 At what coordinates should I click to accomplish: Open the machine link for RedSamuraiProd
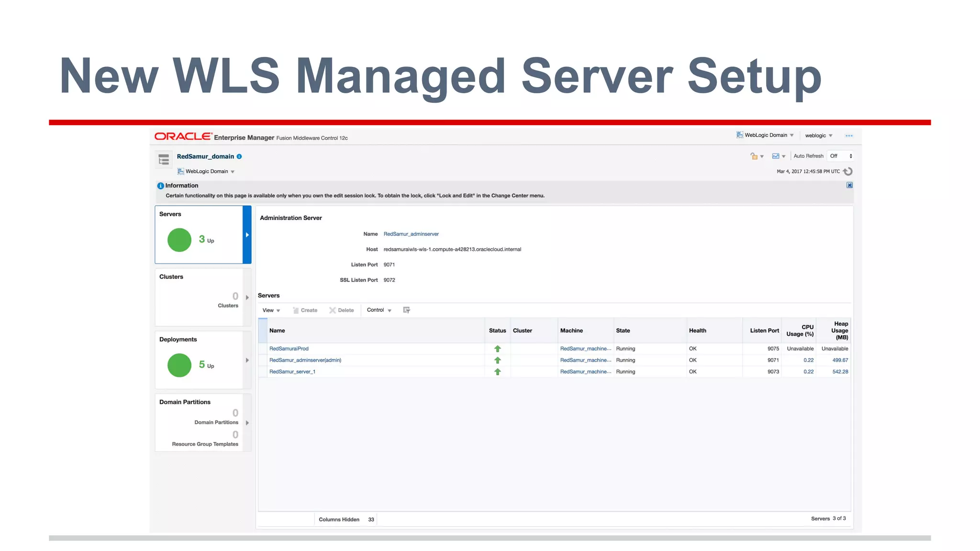(586, 349)
